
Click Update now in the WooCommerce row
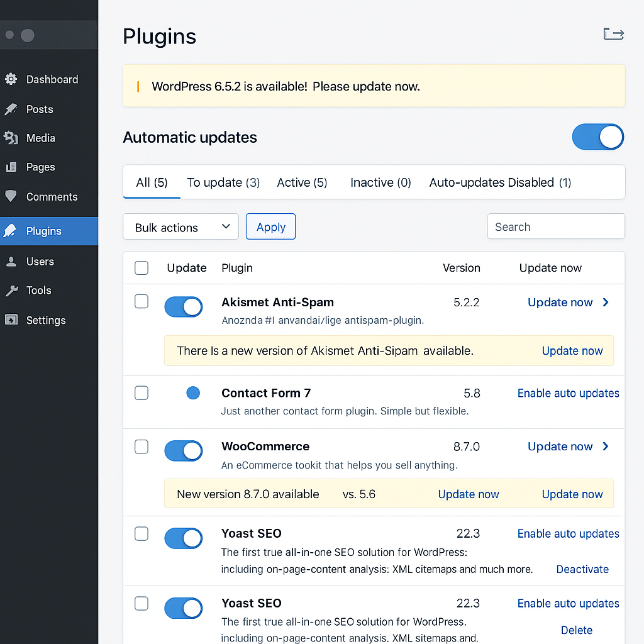click(560, 447)
